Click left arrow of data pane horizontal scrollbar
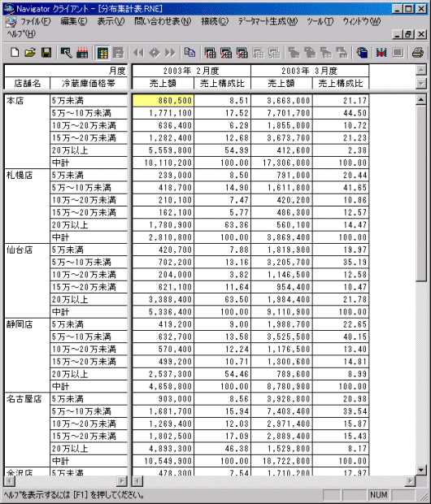431x504 pixels. click(x=137, y=481)
